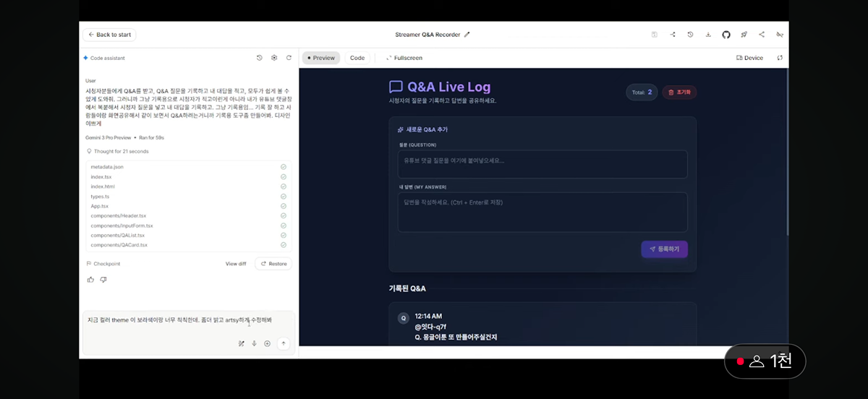
Task: Expand the 'Thought for 21 seconds' section
Action: 118,151
